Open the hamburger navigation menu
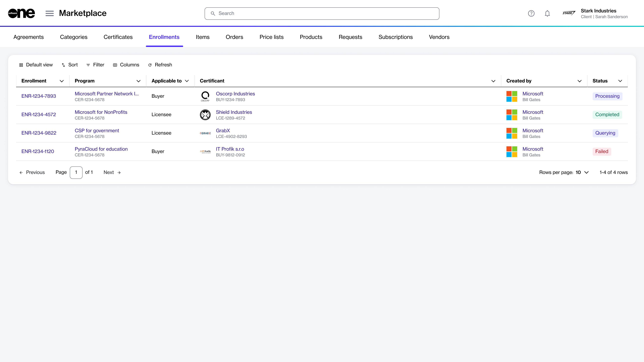This screenshot has width=644, height=362. click(x=49, y=13)
